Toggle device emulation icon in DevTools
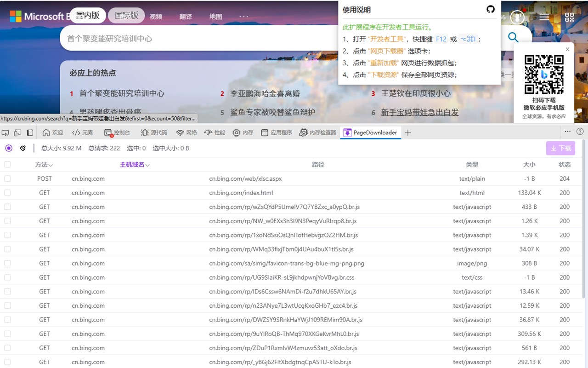The height and width of the screenshot is (368, 588). [17, 132]
